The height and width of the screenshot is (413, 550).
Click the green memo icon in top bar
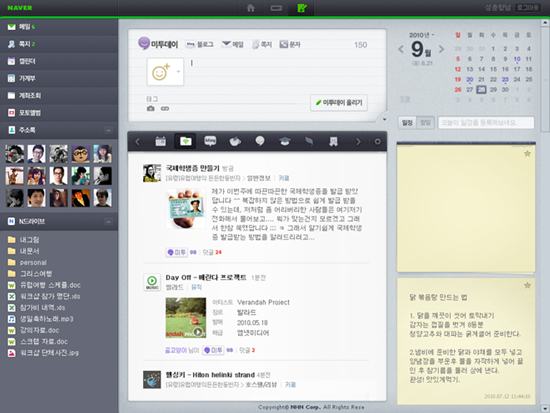pyautogui.click(x=302, y=8)
